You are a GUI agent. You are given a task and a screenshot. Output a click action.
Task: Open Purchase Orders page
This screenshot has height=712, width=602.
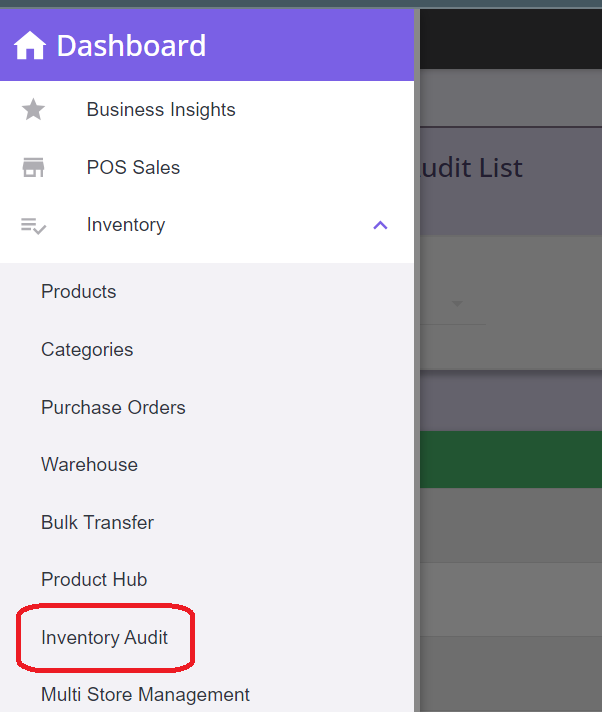tap(113, 408)
